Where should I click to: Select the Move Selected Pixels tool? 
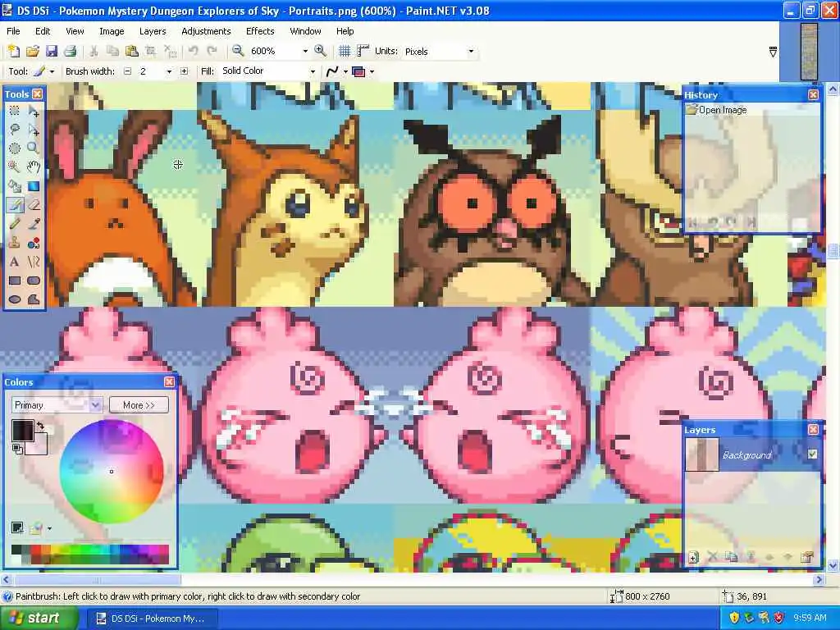coord(34,111)
